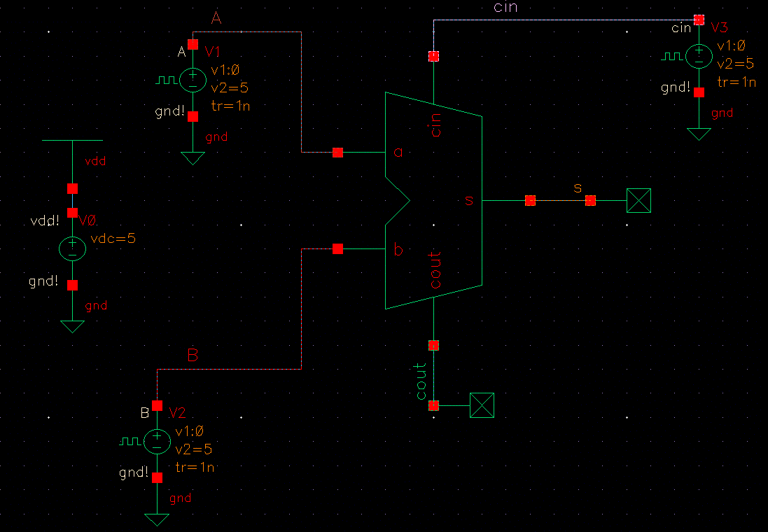Click the square-wave glyph beside V3
The height and width of the screenshot is (532, 768).
point(673,56)
